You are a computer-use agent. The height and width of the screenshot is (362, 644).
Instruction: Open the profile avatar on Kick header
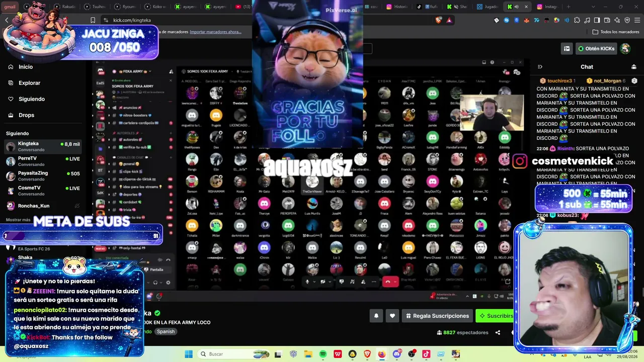(625, 49)
